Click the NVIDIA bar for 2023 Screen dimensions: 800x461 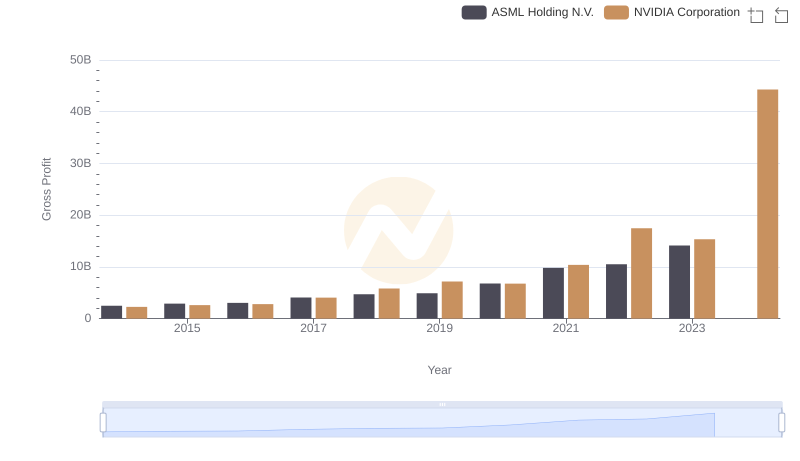(x=705, y=279)
